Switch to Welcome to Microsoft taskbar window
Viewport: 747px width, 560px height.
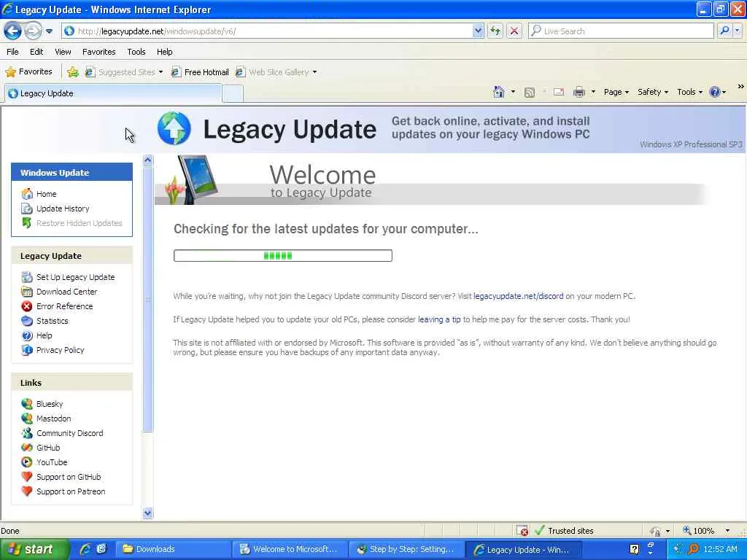click(290, 549)
